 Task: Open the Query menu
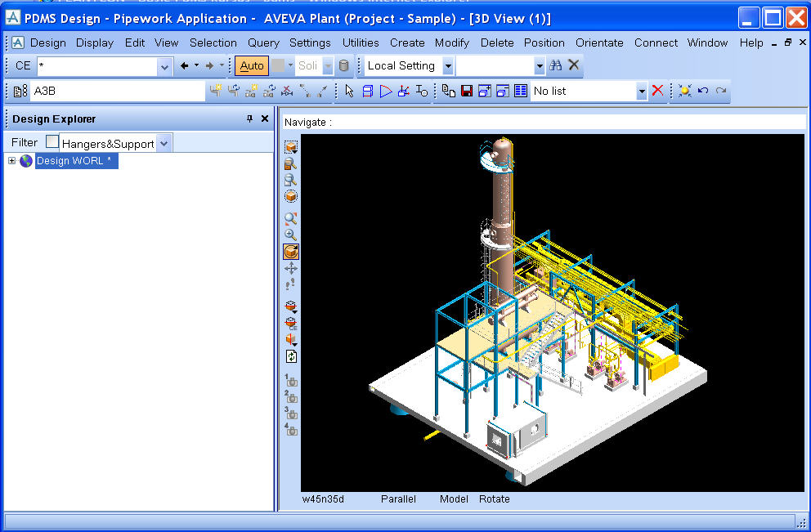263,43
